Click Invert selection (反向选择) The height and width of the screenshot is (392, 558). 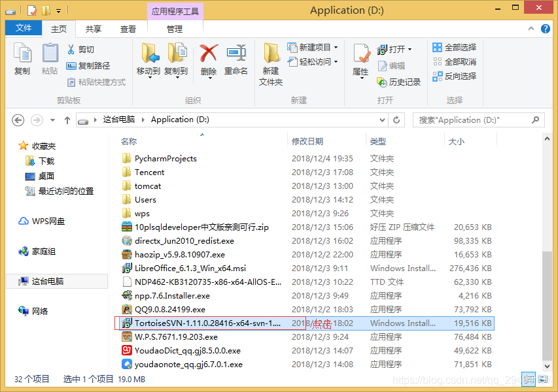tap(455, 76)
